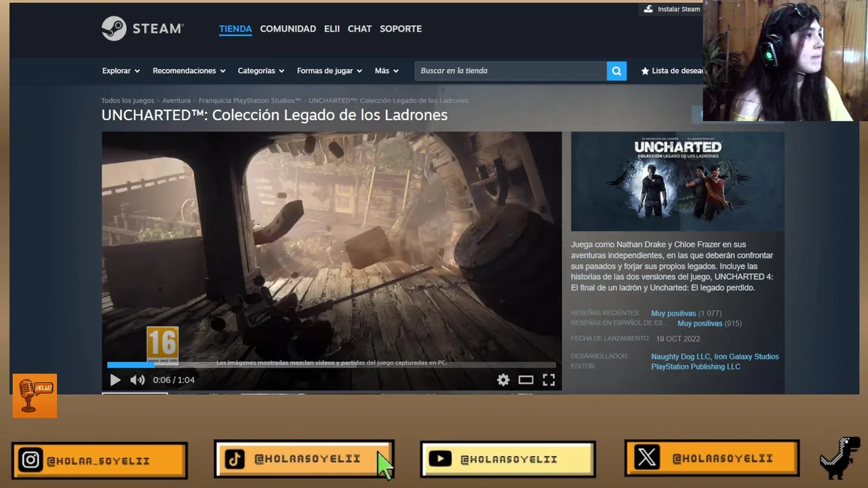Click the orange microphone podcast icon
Screen dimensions: 868x488
(35, 396)
